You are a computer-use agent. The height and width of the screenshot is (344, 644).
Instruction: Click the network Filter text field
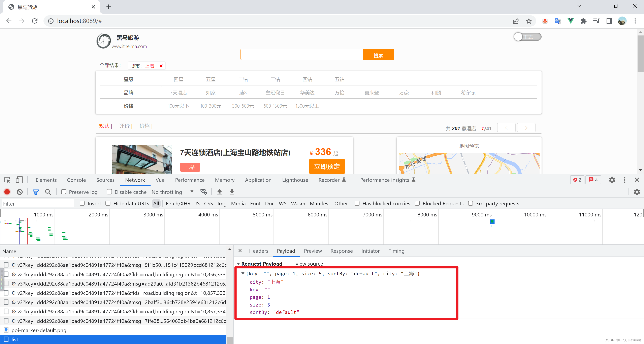click(37, 203)
